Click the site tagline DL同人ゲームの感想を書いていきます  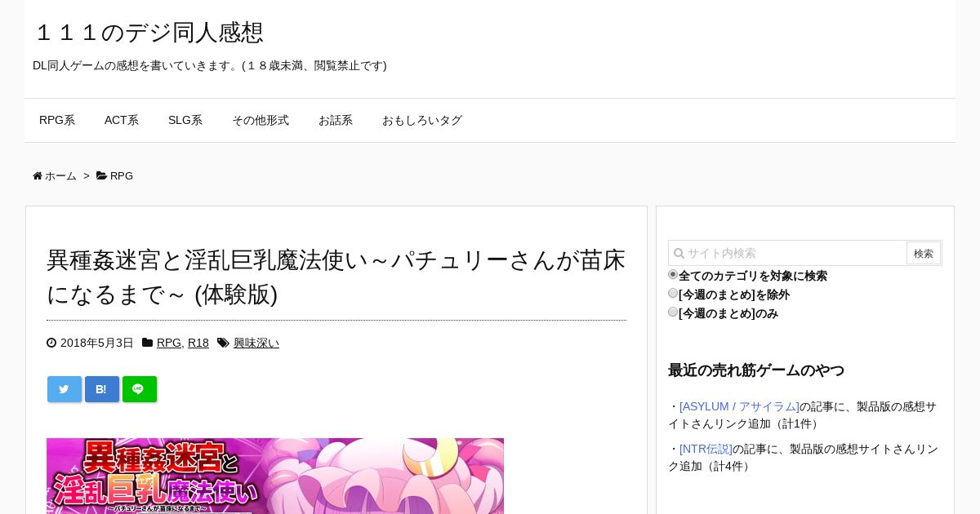[210, 65]
